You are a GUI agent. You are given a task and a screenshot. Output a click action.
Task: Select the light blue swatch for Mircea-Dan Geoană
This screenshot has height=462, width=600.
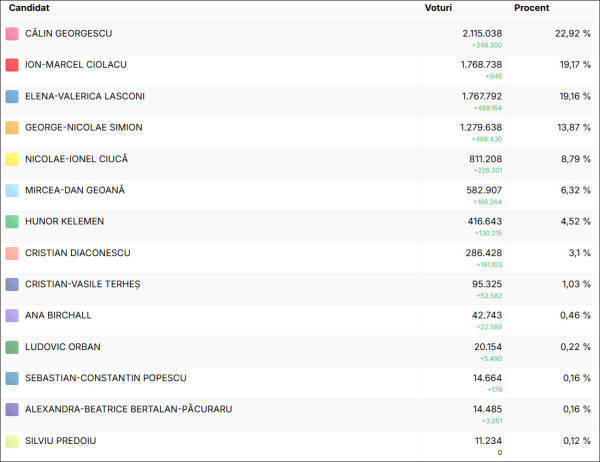(x=12, y=190)
